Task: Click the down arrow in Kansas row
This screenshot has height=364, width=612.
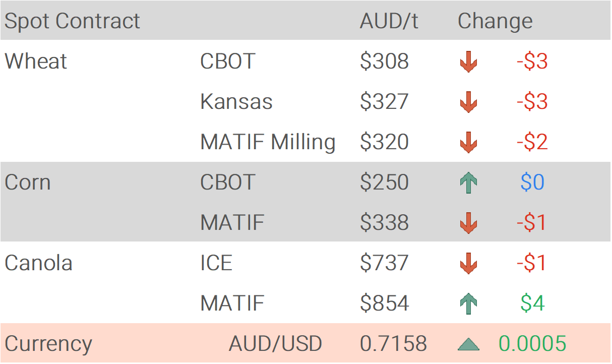Action: [468, 102]
